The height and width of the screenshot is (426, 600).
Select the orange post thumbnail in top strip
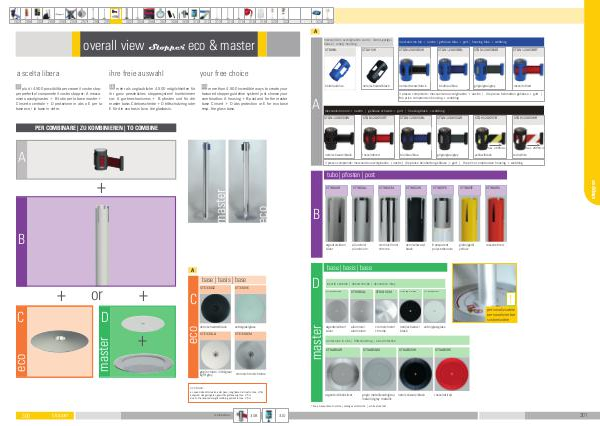26,15
